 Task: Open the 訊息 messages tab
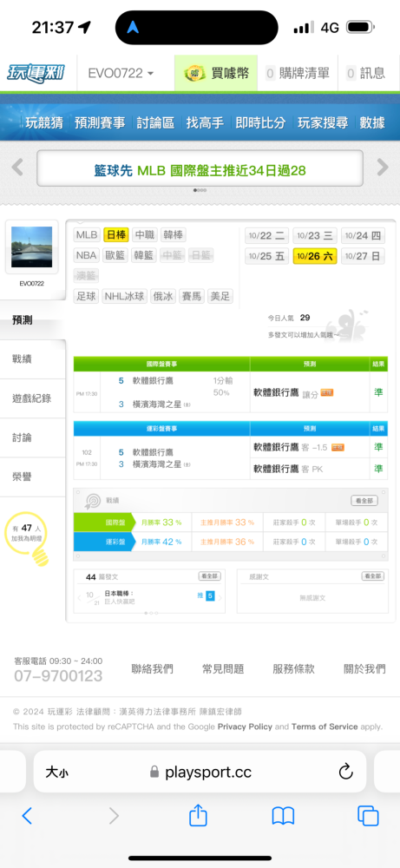[365, 73]
